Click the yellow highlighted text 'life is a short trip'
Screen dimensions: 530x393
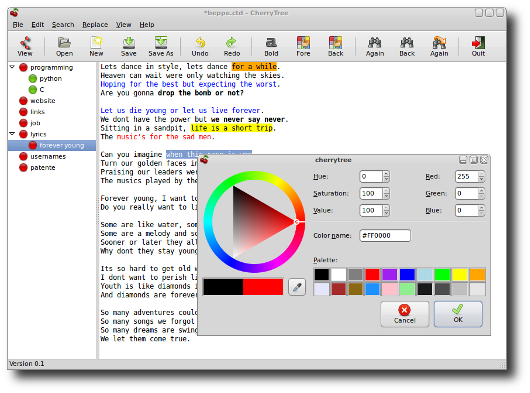(x=232, y=128)
